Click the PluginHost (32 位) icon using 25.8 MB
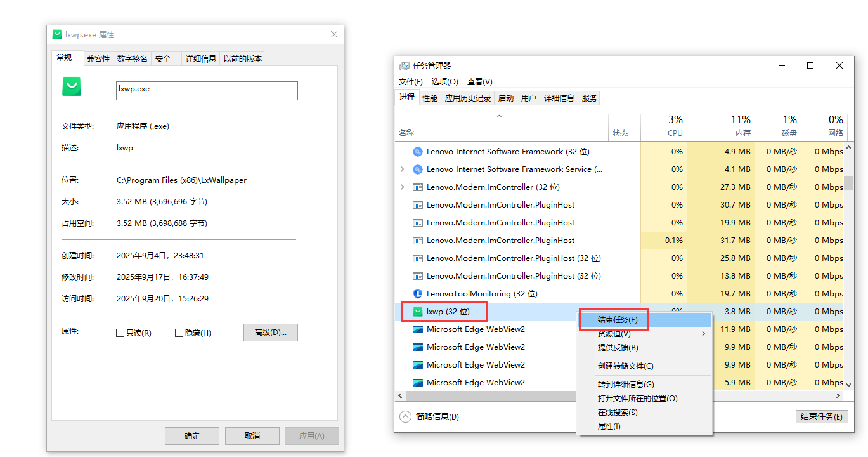 418,258
